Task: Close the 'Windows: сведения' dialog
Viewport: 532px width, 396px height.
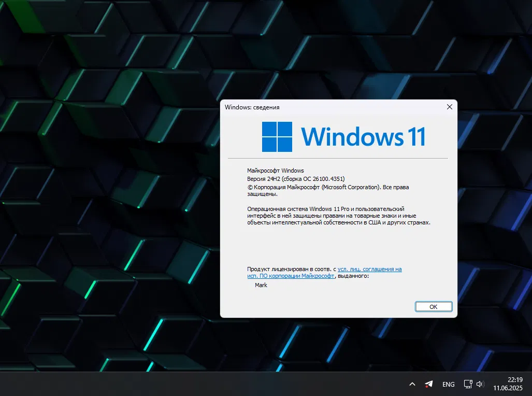Action: click(449, 107)
